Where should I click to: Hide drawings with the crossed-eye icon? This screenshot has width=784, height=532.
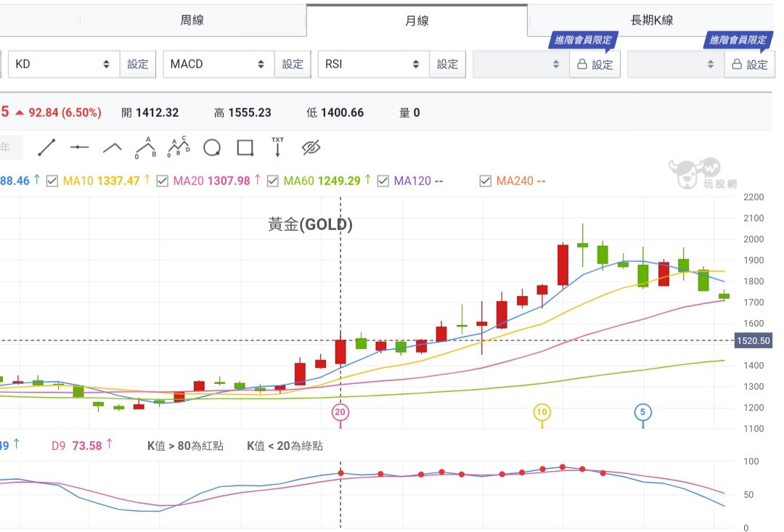[x=311, y=148]
